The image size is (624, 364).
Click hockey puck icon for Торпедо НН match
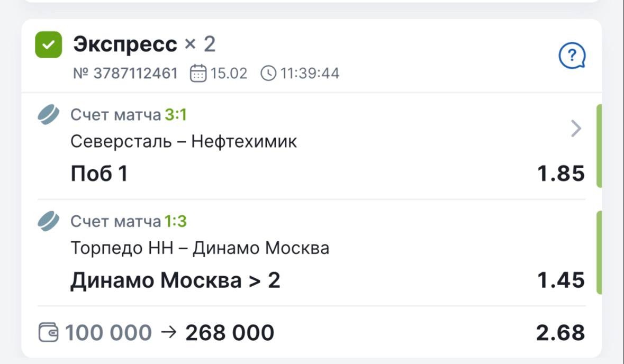click(49, 221)
